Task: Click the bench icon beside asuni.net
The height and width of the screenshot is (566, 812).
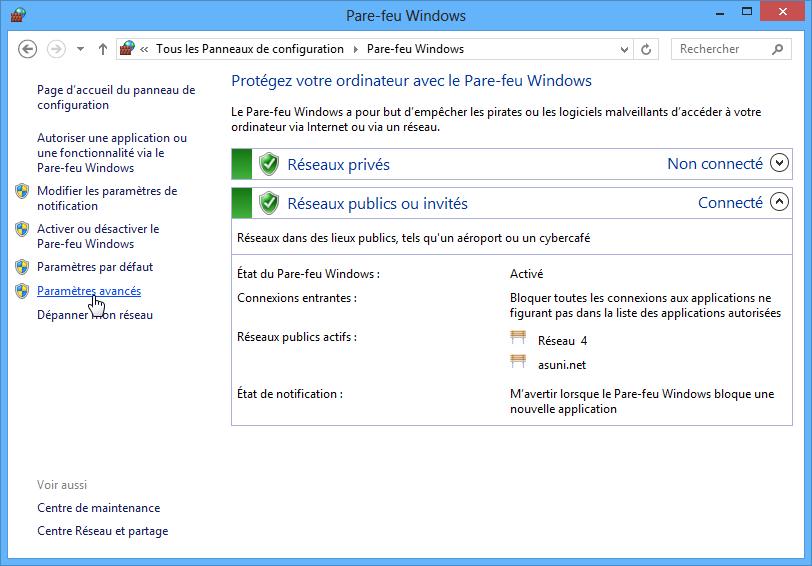Action: (518, 361)
